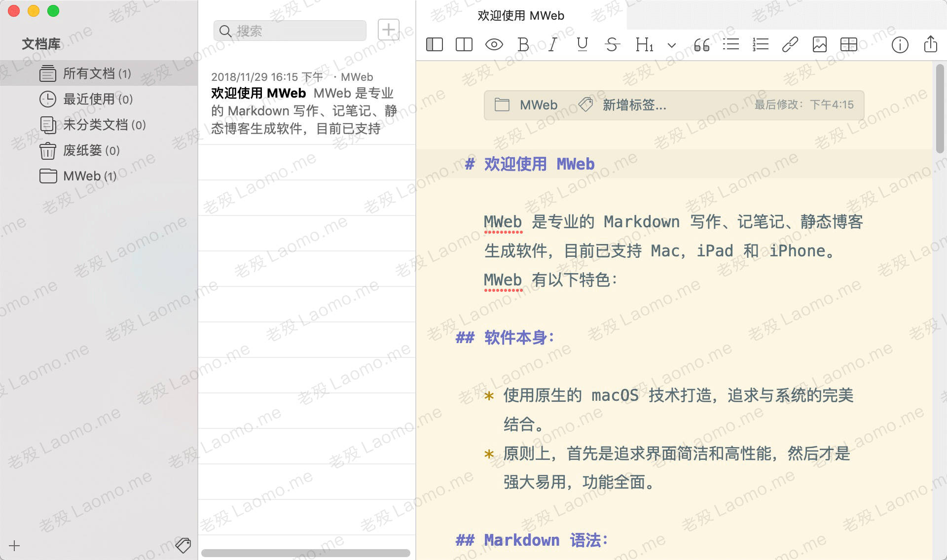Apply underline formatting
Screen dimensions: 947x560
coord(583,44)
